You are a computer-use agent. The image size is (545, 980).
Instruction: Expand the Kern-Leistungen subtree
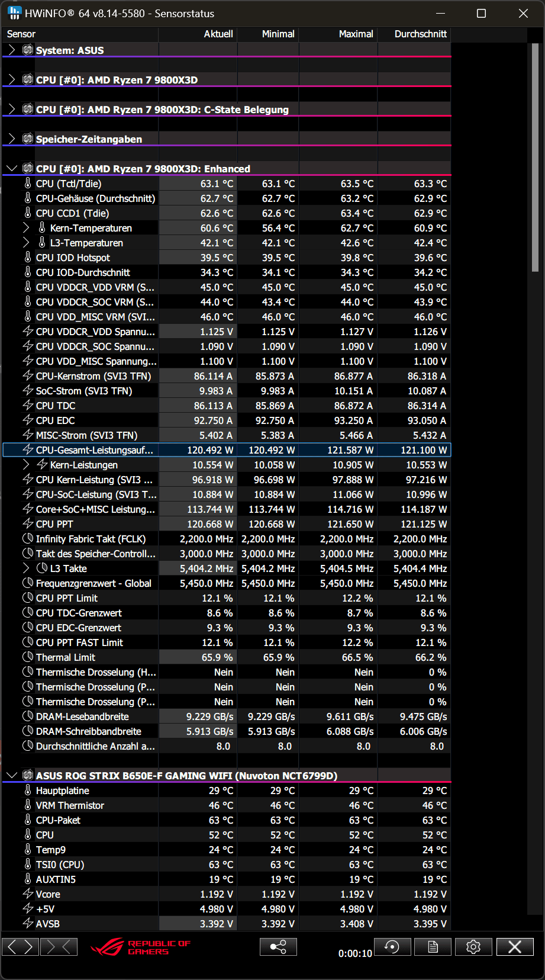pos(26,465)
